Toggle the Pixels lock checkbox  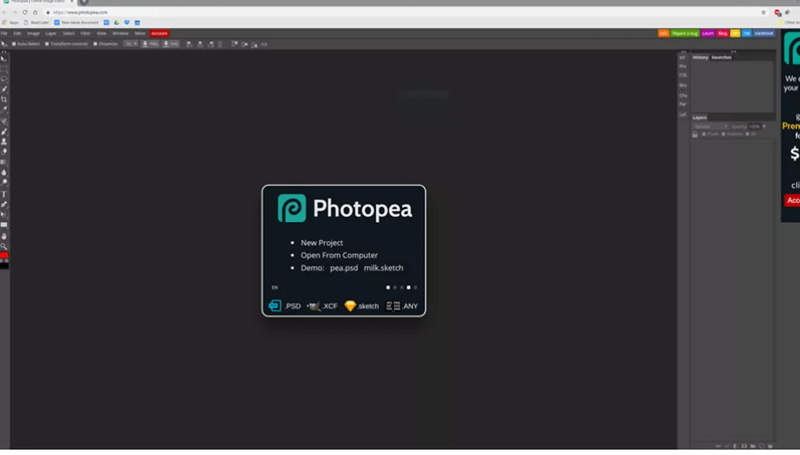pos(704,134)
